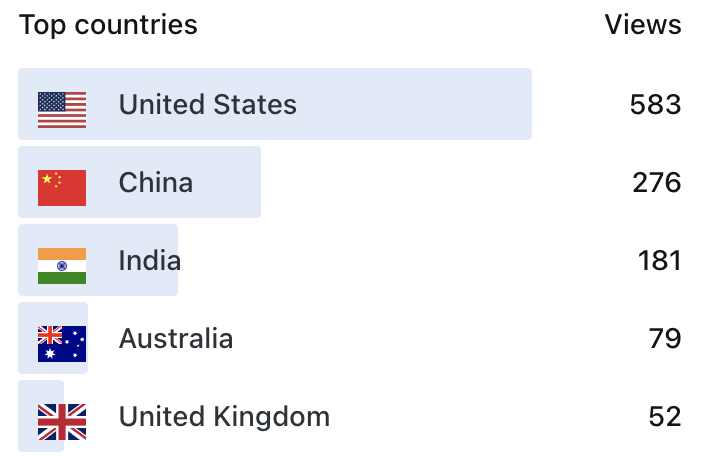
Task: Click the India country name
Action: click(x=150, y=261)
